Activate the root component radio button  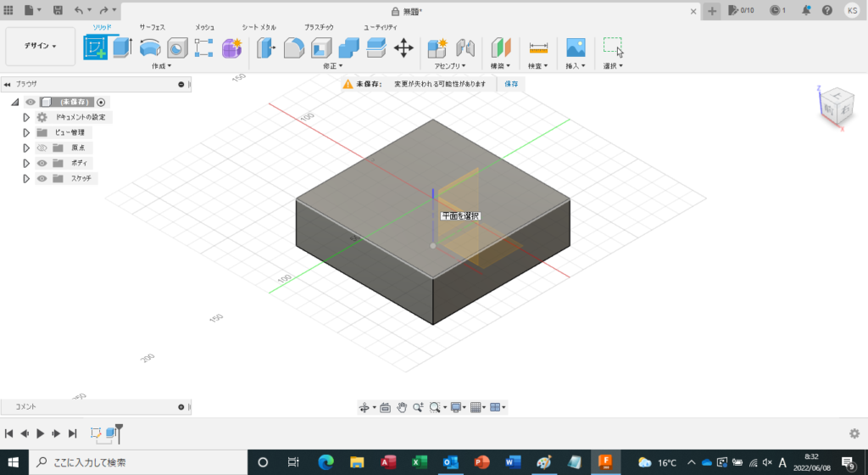pos(101,102)
